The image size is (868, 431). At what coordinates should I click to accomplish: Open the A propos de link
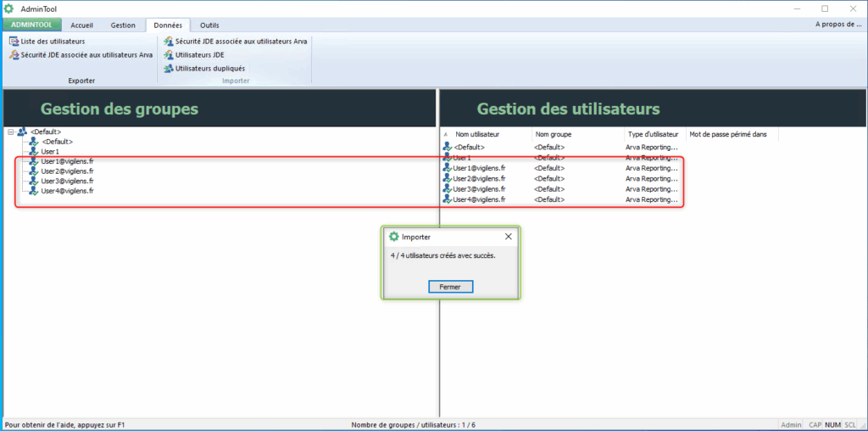(x=837, y=25)
